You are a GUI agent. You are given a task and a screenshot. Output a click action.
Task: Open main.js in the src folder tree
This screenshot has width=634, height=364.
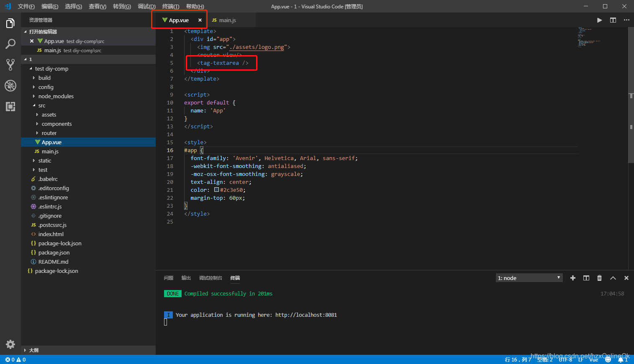(88, 151)
